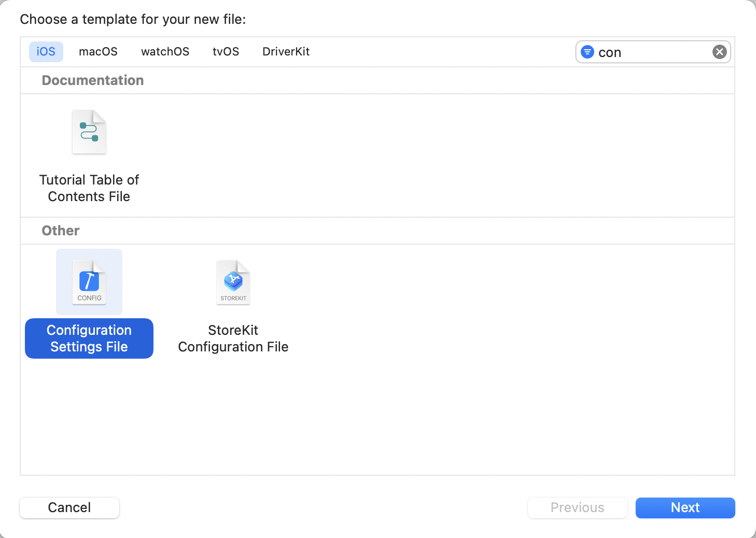Click the Next button
The image size is (756, 538).
point(685,507)
